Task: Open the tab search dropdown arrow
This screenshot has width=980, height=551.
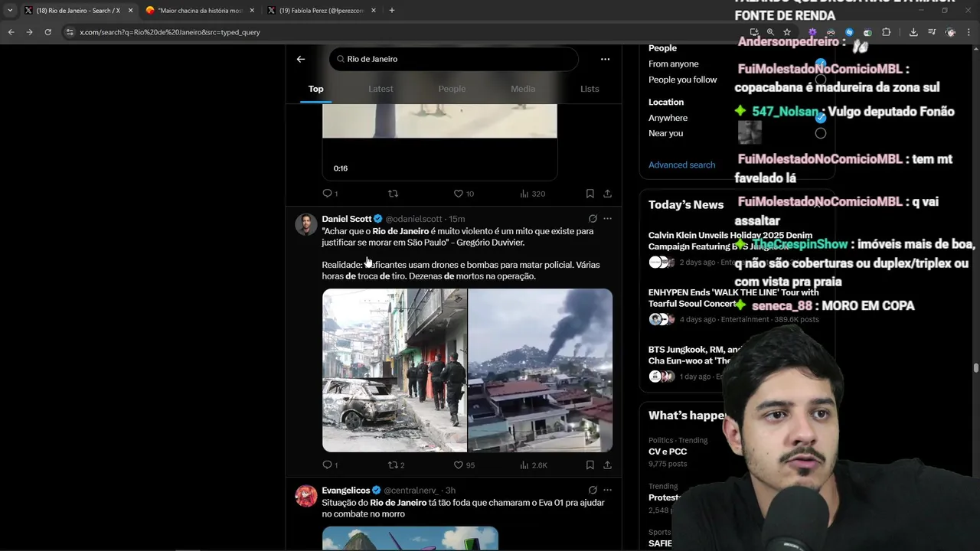Action: (x=9, y=11)
